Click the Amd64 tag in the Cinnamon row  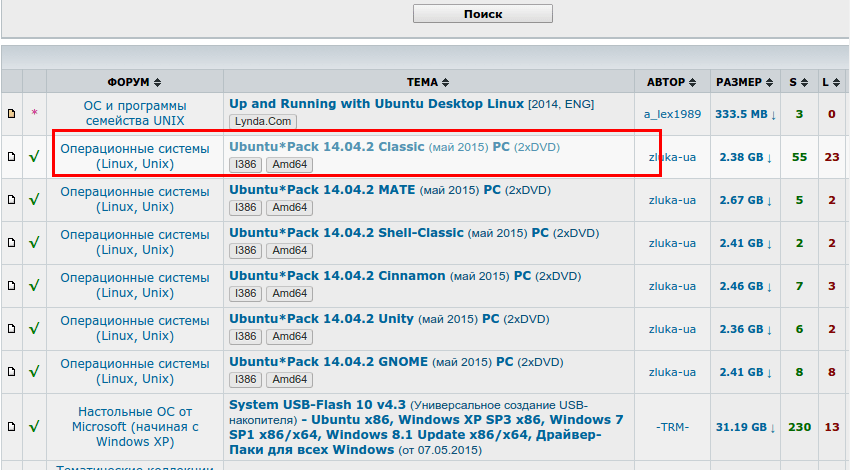coord(289,293)
